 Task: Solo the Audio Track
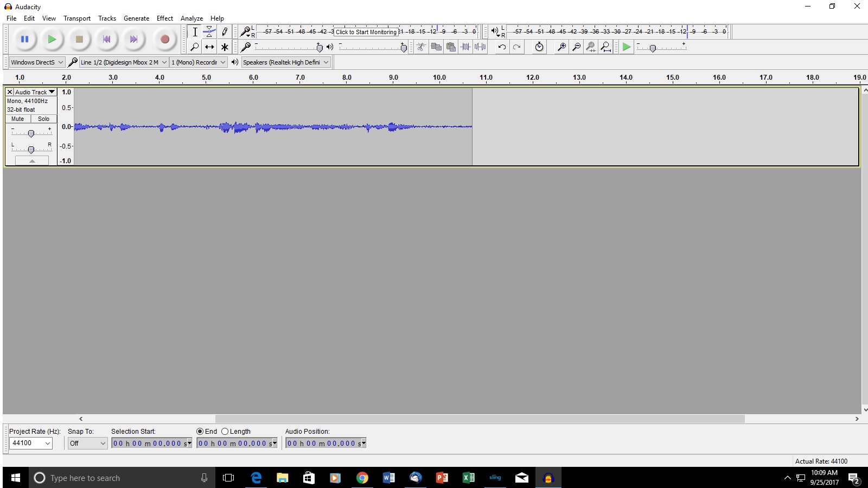tap(43, 119)
